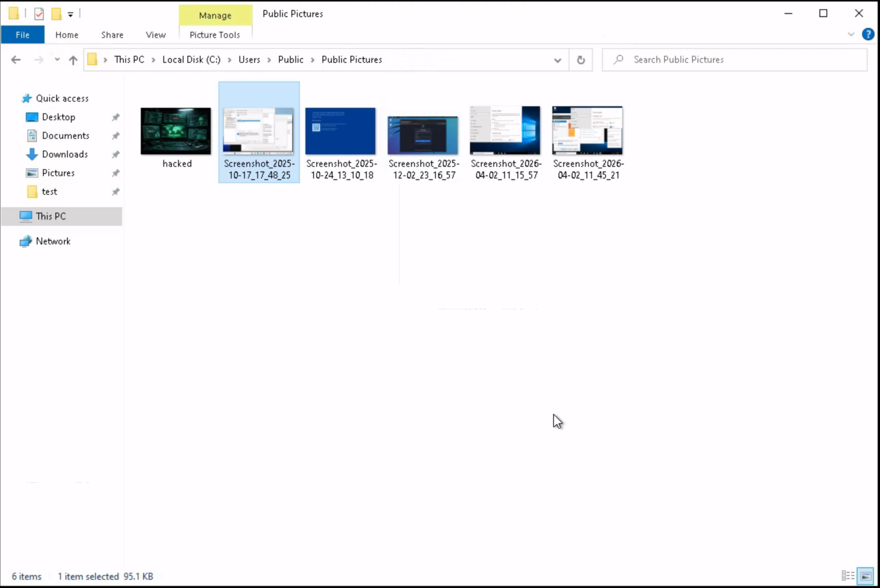The width and height of the screenshot is (880, 588).
Task: Click the folder icon in title bar
Action: 14,13
